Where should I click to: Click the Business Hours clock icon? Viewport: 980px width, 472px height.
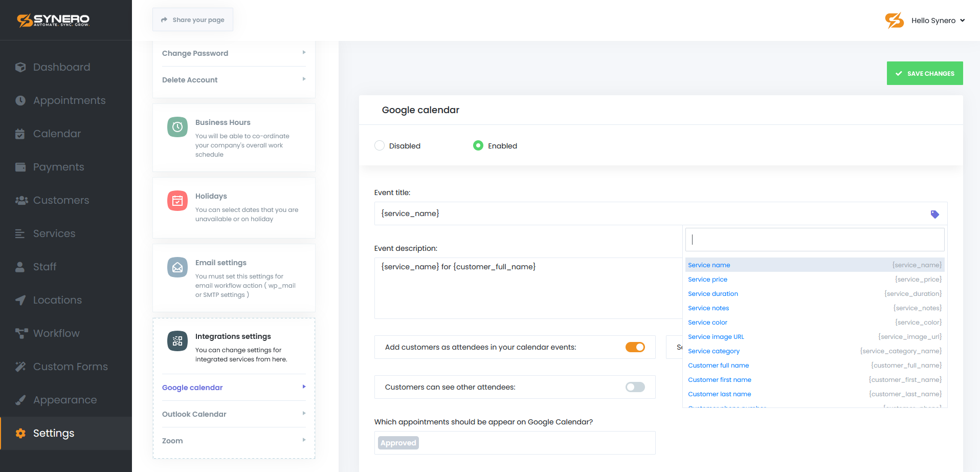[x=177, y=127]
